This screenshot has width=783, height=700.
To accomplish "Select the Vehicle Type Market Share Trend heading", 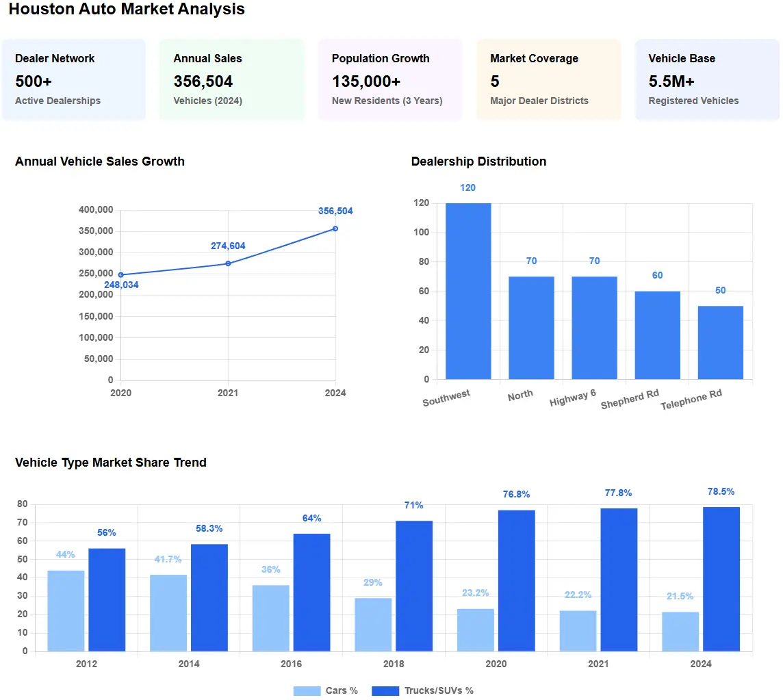I will [x=110, y=463].
